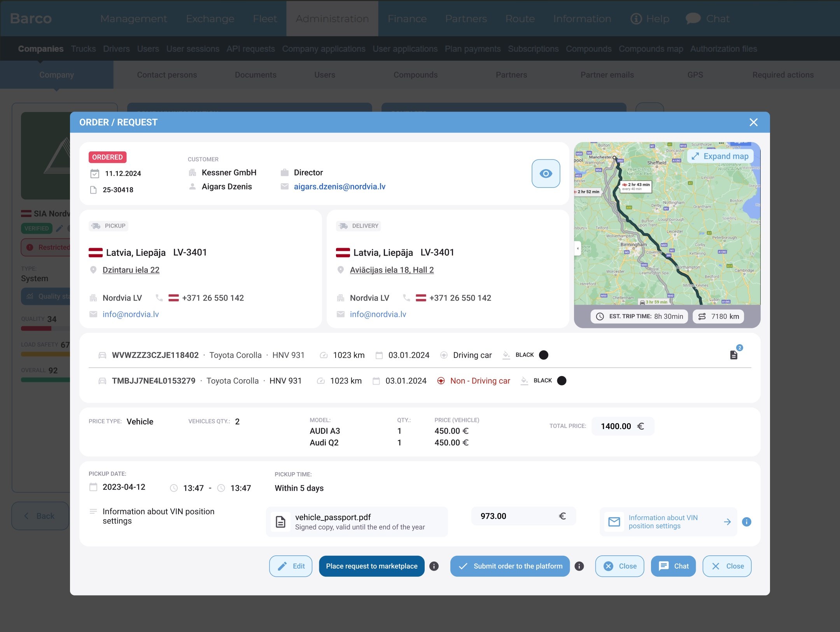Open Compounds map submenu
The width and height of the screenshot is (840, 632).
click(x=651, y=49)
